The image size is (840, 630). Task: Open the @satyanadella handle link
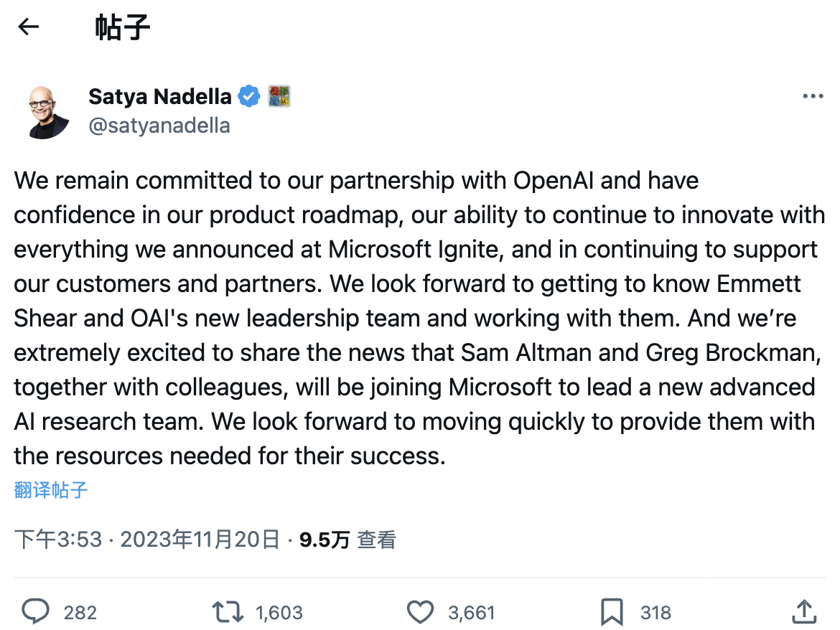(159, 126)
